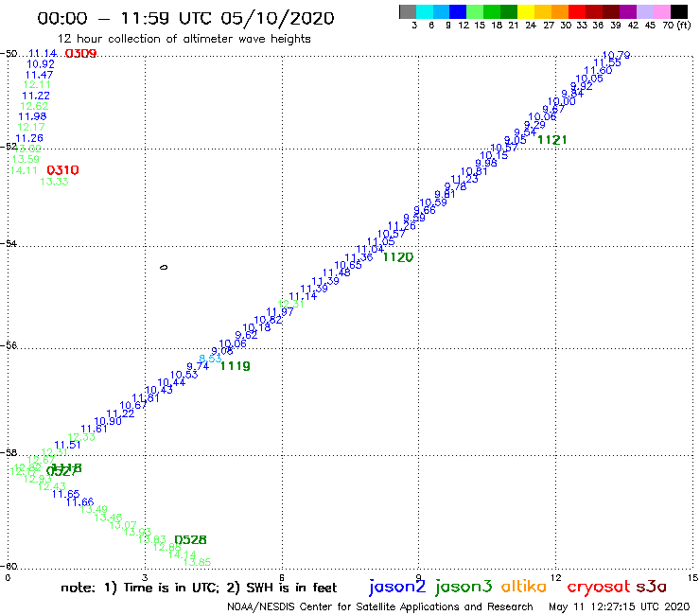
Task: Click the wave height value 10.44
Action: 171,382
